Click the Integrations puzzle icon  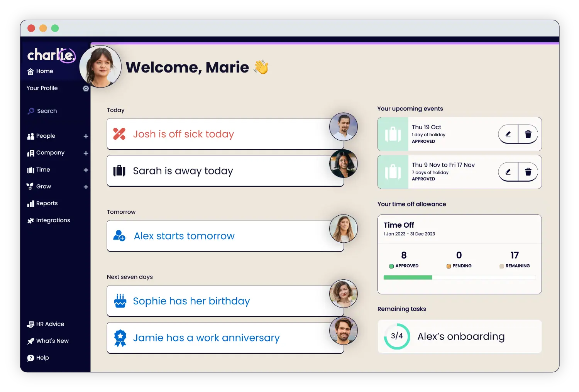pyautogui.click(x=30, y=221)
